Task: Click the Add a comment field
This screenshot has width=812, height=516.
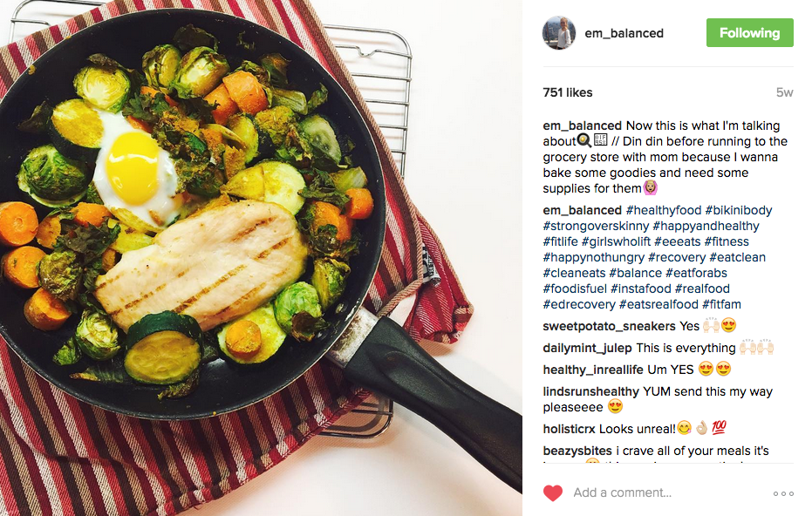Action: click(622, 492)
